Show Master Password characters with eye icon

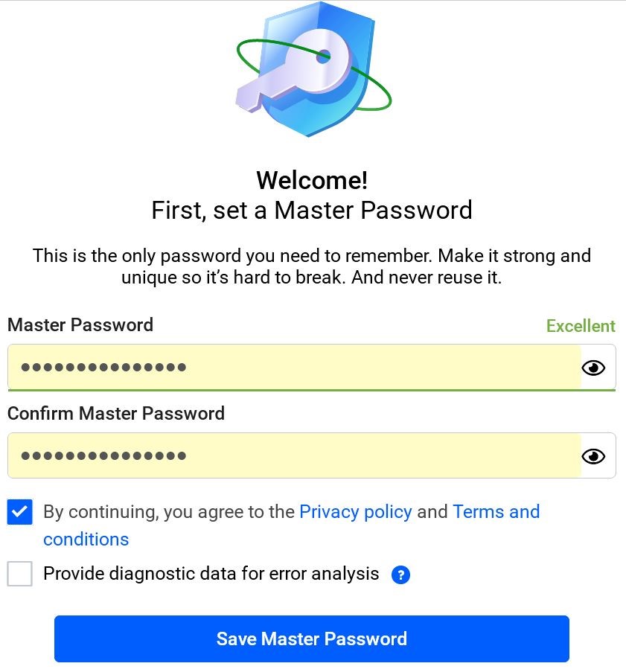coord(593,368)
